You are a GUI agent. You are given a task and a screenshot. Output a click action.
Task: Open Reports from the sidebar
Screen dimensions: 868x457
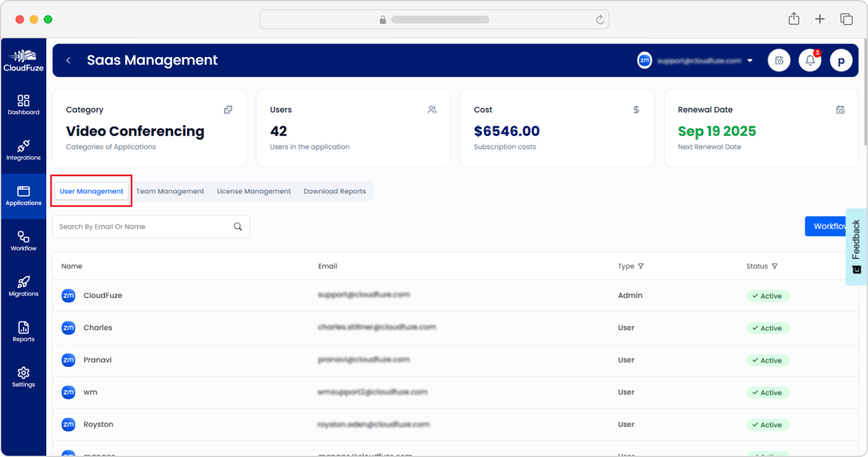pyautogui.click(x=23, y=331)
